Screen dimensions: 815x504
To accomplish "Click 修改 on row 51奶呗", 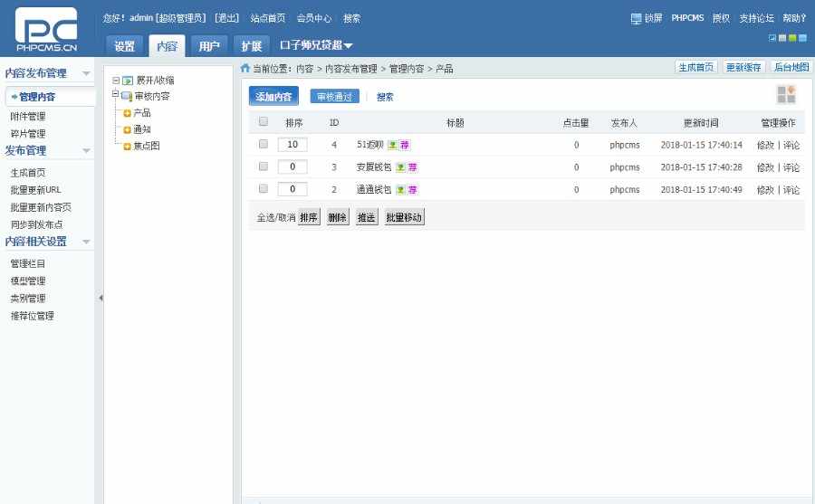I will pyautogui.click(x=765, y=145).
